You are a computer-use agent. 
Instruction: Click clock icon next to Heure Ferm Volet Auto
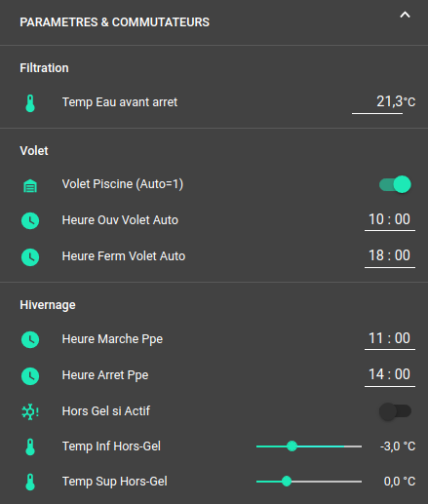point(30,257)
